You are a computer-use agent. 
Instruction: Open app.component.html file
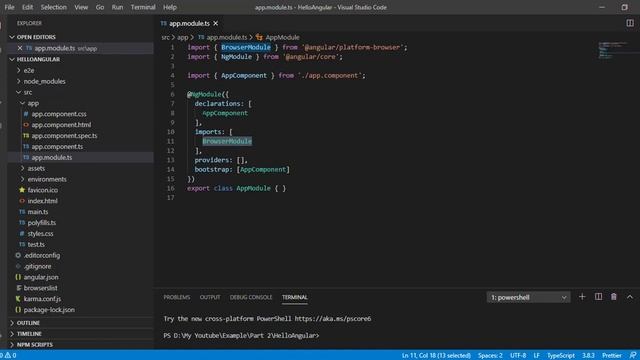click(x=61, y=125)
